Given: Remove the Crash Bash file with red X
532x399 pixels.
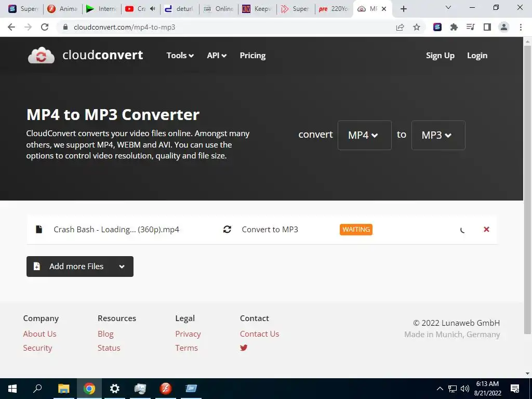Looking at the screenshot, I should [486, 229].
